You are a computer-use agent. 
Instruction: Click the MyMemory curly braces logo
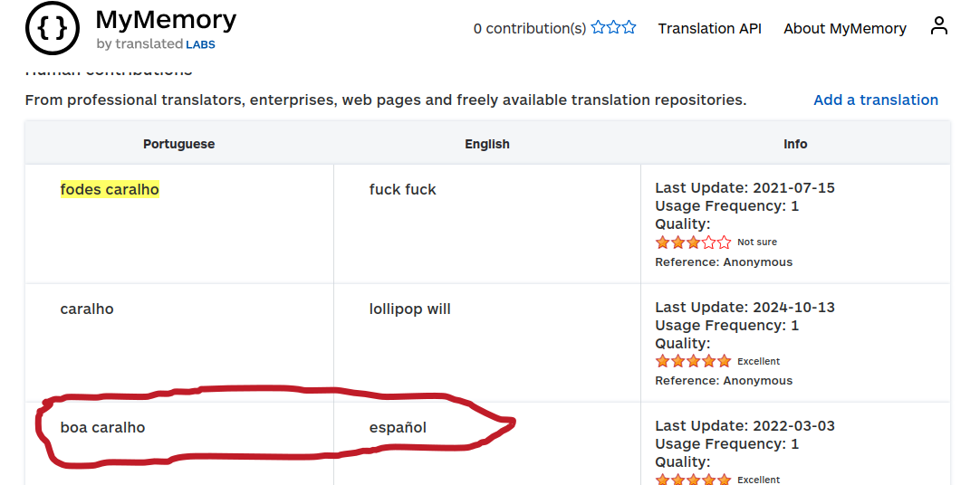tap(53, 29)
